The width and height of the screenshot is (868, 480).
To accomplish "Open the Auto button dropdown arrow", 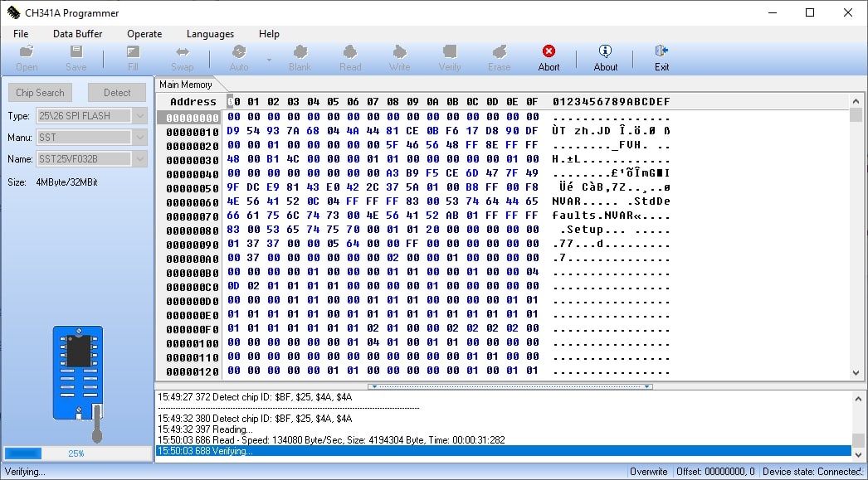I will click(268, 60).
